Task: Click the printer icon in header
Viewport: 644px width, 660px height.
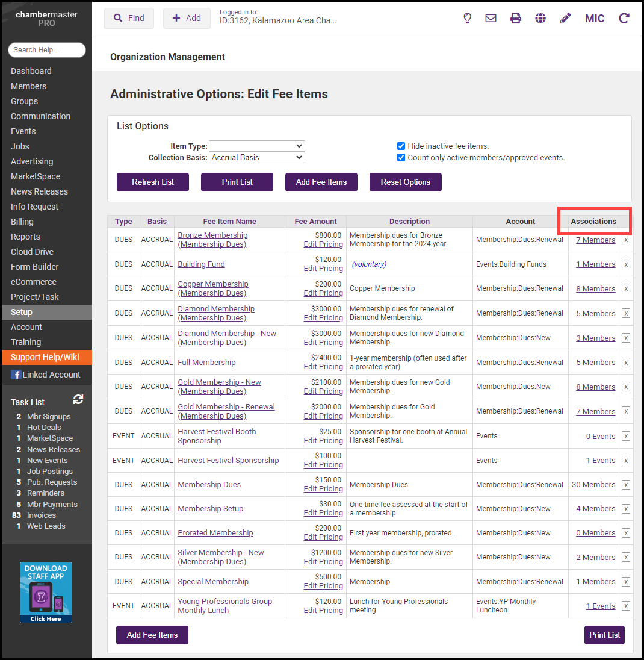Action: click(x=516, y=18)
